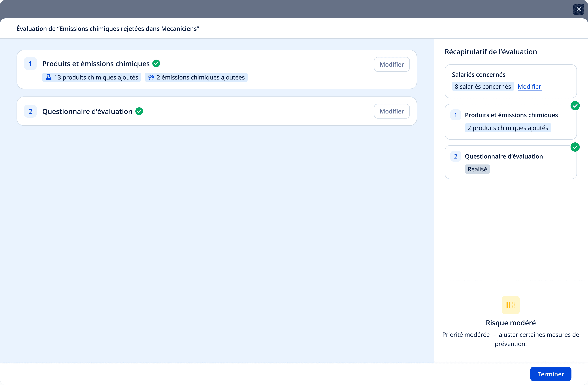Click green checkmark beside Questionnaire d'évaluation heading

click(139, 111)
